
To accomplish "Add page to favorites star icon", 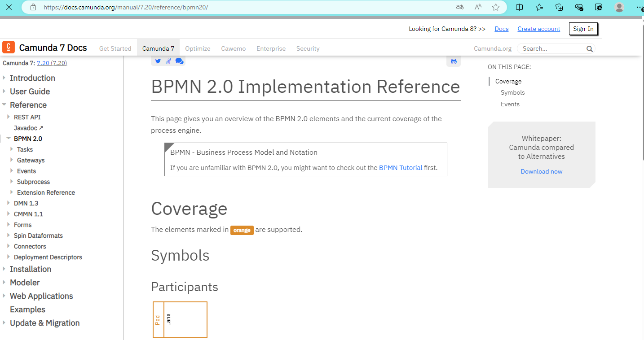I will point(496,7).
